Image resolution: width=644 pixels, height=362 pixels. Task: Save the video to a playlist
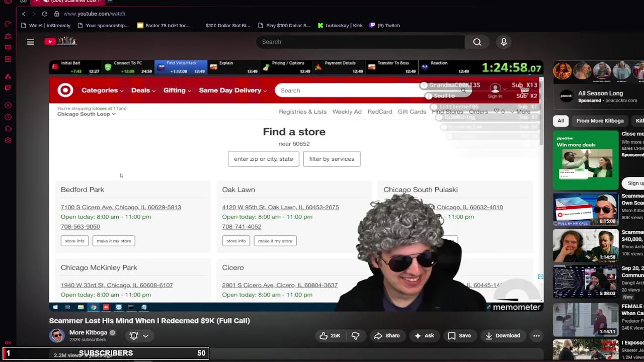(459, 335)
